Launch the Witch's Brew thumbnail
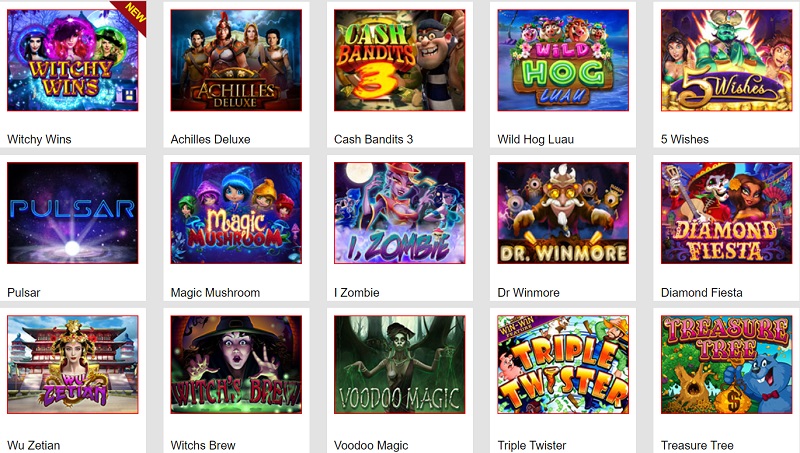800x453 pixels. [236, 365]
